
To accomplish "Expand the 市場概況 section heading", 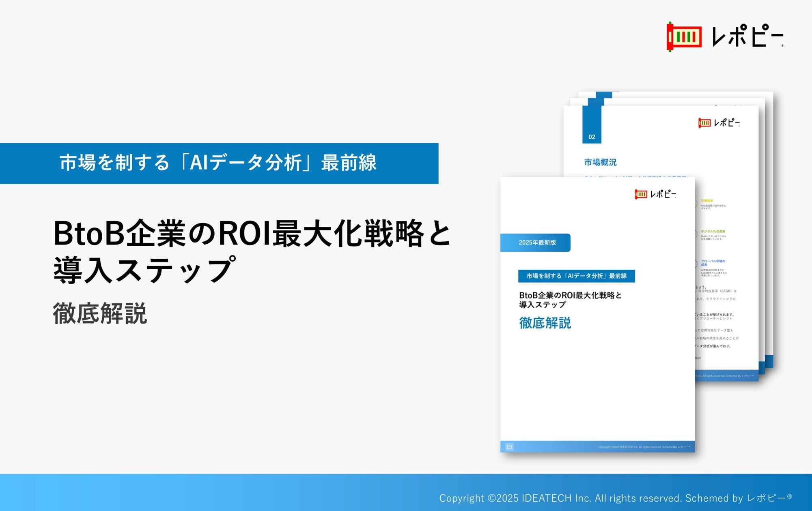I will click(601, 161).
